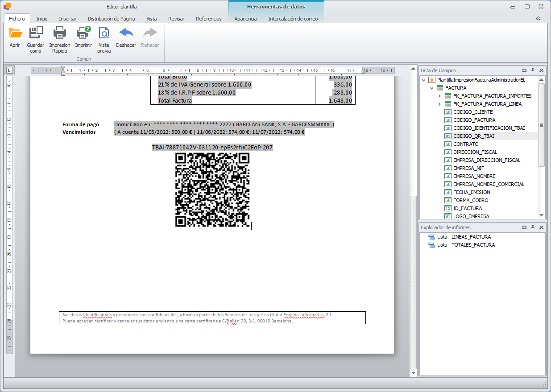Click the field list vertical scrollbar
The height and width of the screenshot is (392, 551).
pos(541,125)
